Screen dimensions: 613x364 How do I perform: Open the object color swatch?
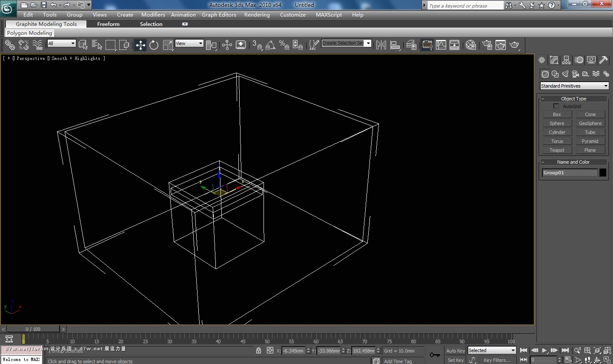click(x=603, y=173)
